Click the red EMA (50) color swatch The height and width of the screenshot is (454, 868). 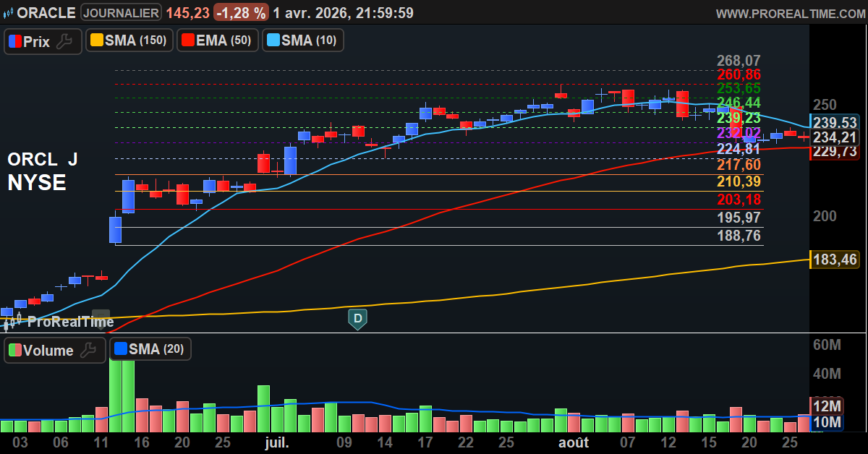187,40
